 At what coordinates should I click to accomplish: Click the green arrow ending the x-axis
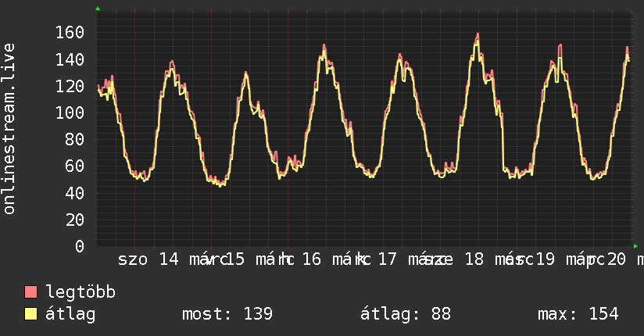(635, 246)
